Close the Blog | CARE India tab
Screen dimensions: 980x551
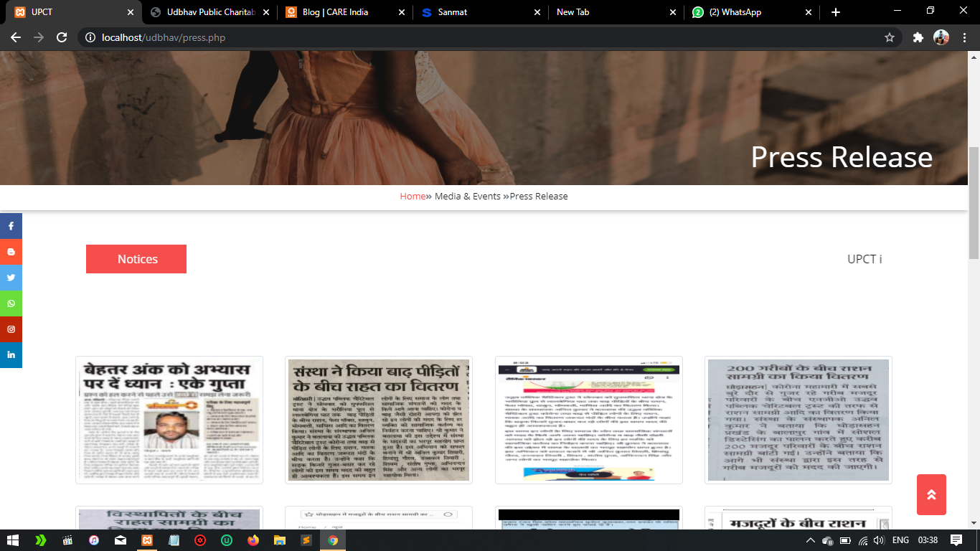coord(402,12)
